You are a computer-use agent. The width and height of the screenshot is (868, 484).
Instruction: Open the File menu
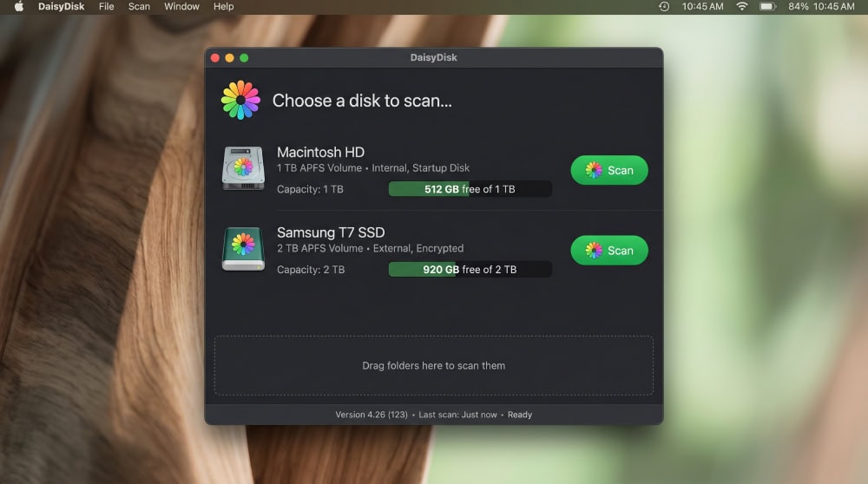(106, 7)
